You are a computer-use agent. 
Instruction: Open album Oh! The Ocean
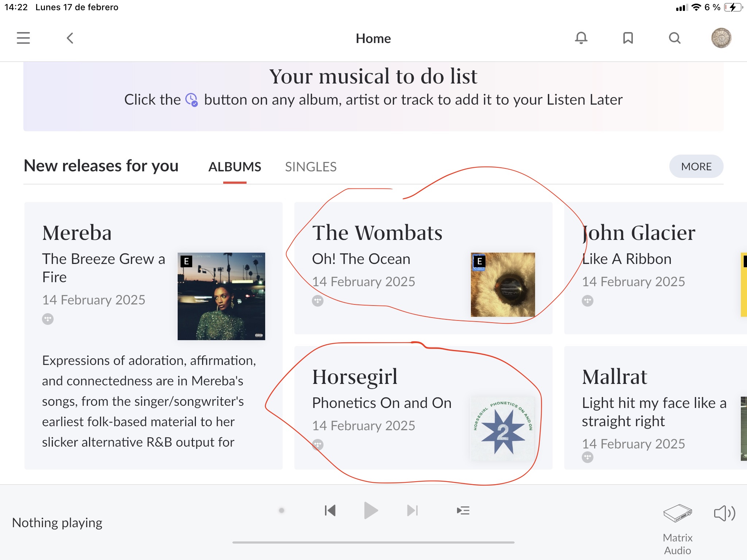361,259
